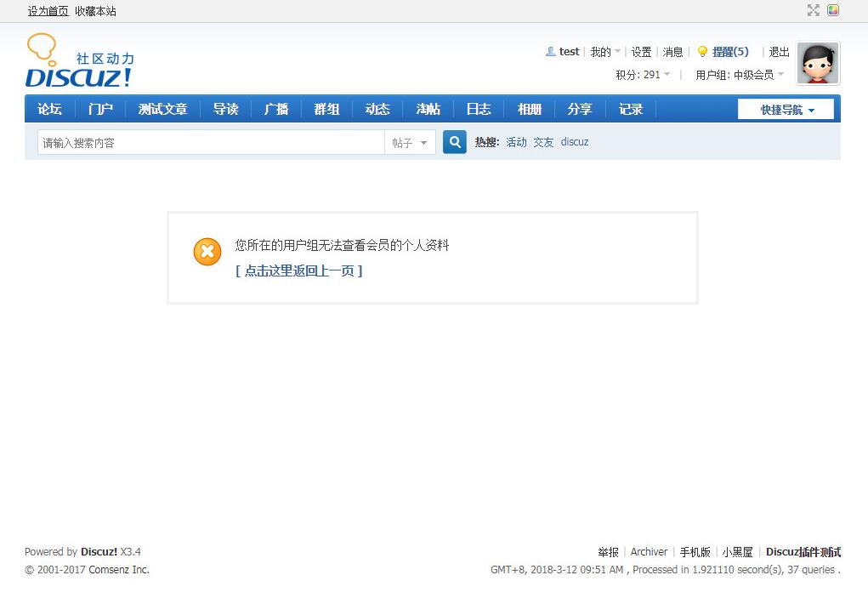This screenshot has height=598, width=868.
Task: Open the 设置 settings link
Action: coord(641,52)
